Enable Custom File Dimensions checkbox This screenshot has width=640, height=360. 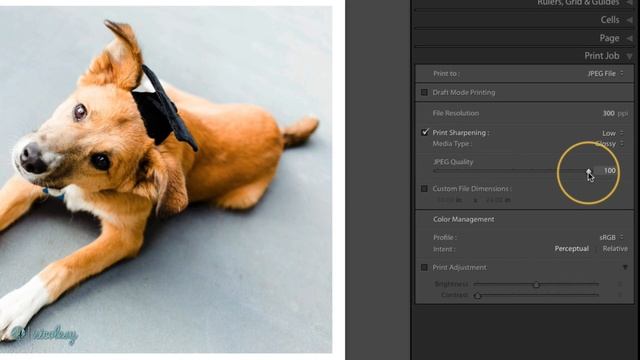click(x=424, y=189)
